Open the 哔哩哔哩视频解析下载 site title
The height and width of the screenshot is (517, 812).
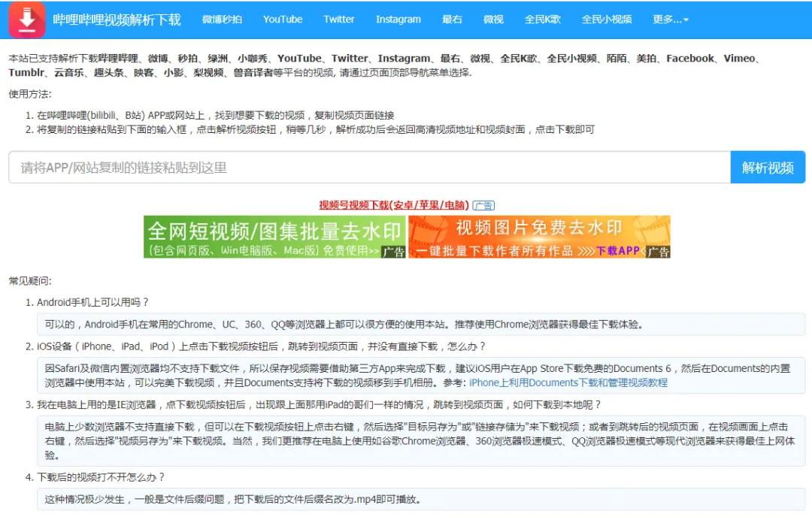(x=117, y=20)
